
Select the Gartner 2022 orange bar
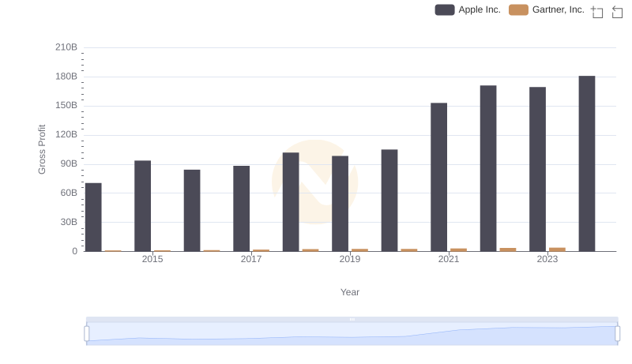click(508, 250)
